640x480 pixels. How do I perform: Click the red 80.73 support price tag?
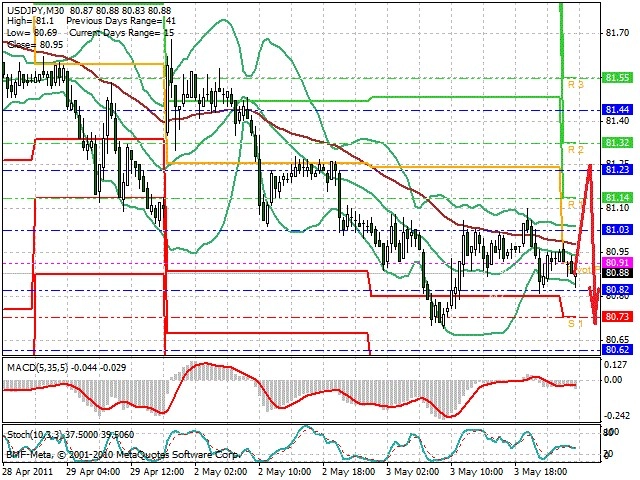coord(618,316)
